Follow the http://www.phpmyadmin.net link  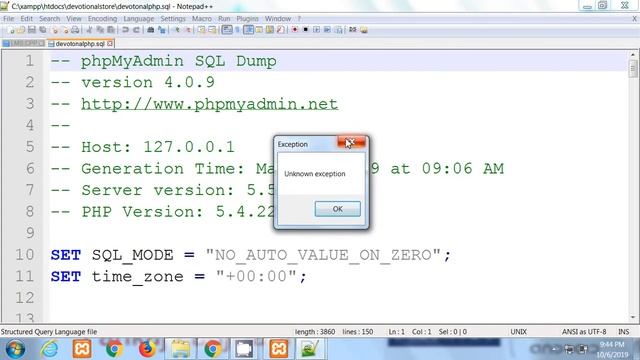209,104
